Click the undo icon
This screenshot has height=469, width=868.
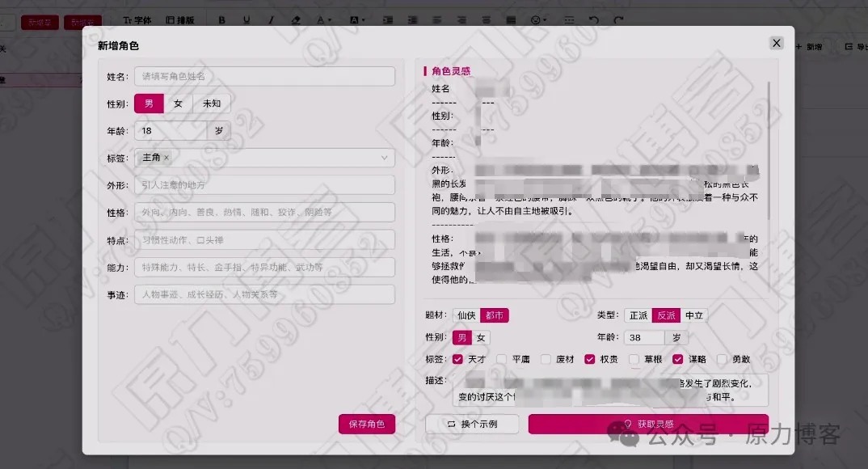click(594, 19)
